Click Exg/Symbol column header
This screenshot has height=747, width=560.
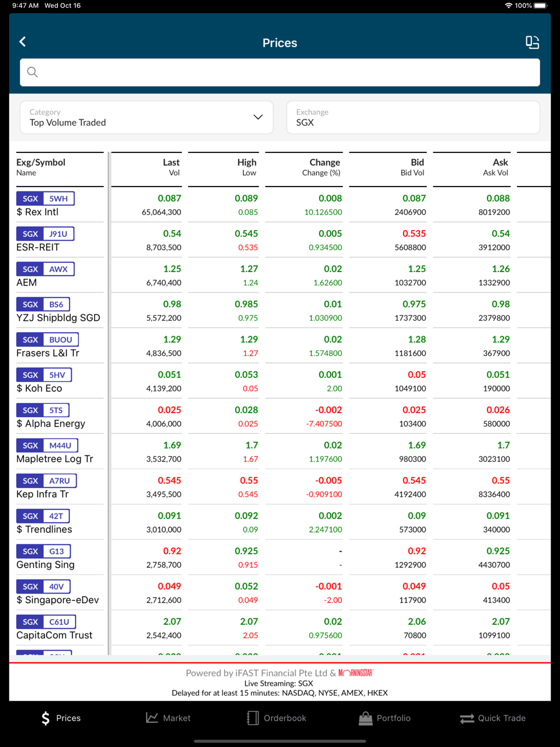pos(41,162)
